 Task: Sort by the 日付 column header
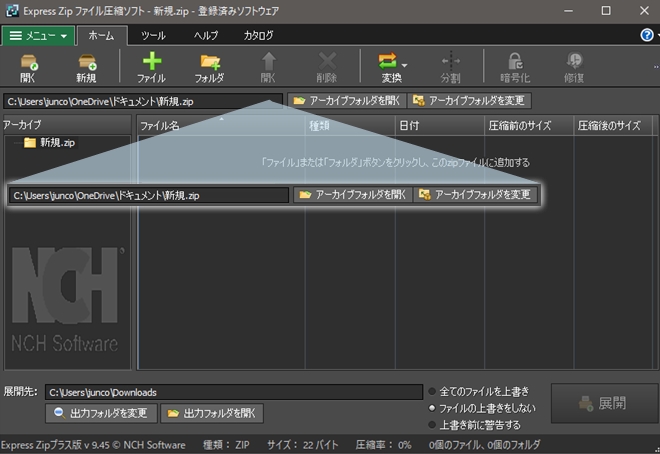click(440, 125)
